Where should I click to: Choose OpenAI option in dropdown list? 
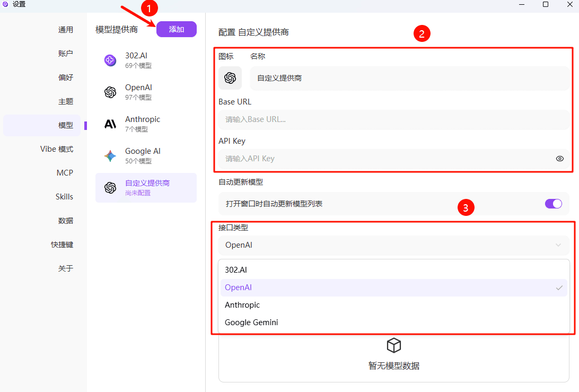point(393,288)
